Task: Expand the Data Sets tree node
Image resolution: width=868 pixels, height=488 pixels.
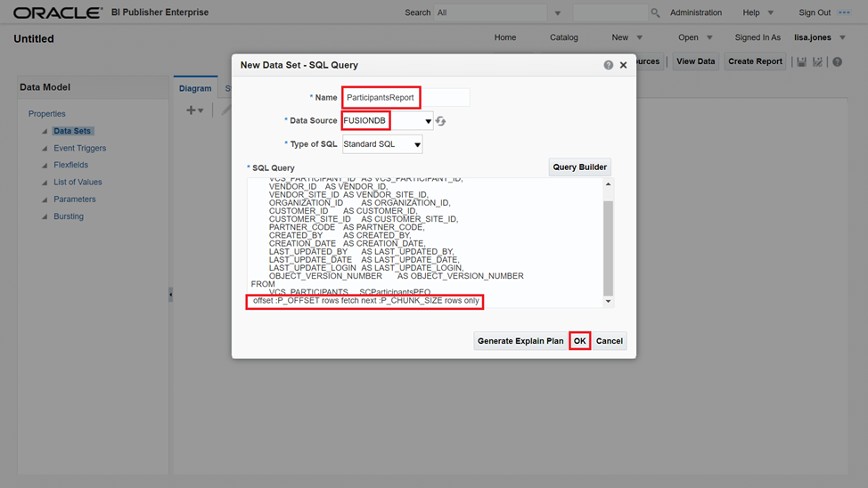Action: point(45,131)
